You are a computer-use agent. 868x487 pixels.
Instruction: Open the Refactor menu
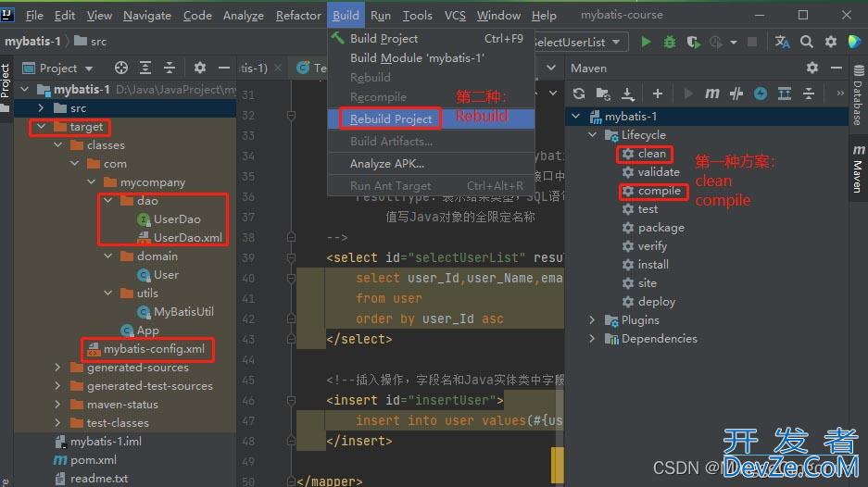[298, 16]
